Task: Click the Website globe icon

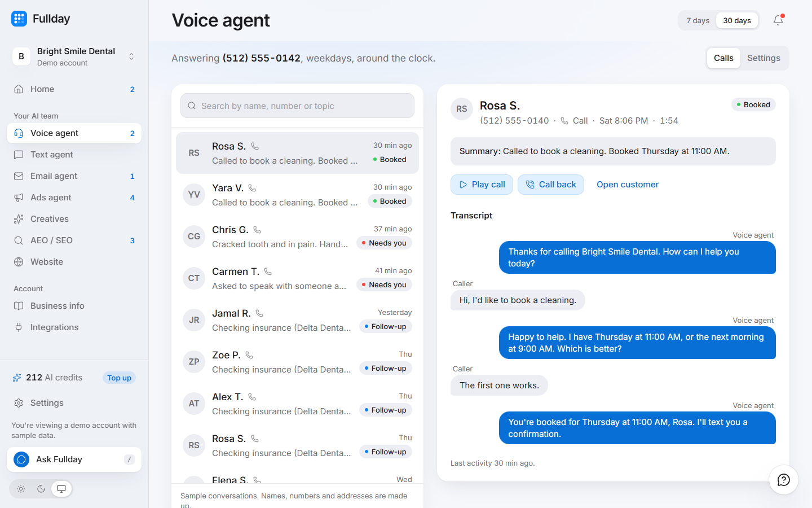Action: (x=19, y=262)
